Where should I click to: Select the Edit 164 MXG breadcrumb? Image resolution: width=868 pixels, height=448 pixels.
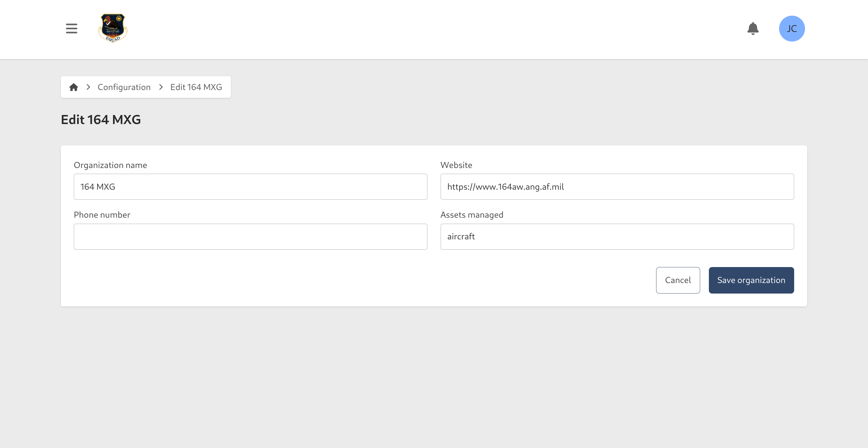click(196, 87)
